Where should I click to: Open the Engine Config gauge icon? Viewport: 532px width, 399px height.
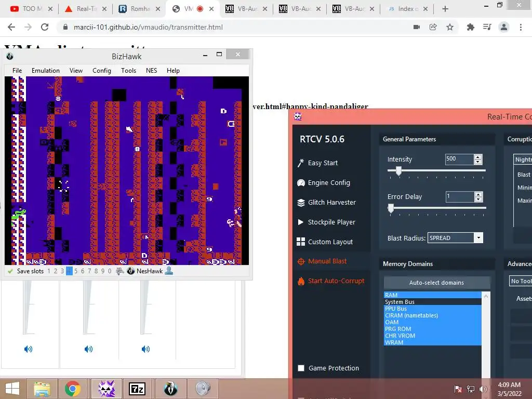tap(301, 183)
